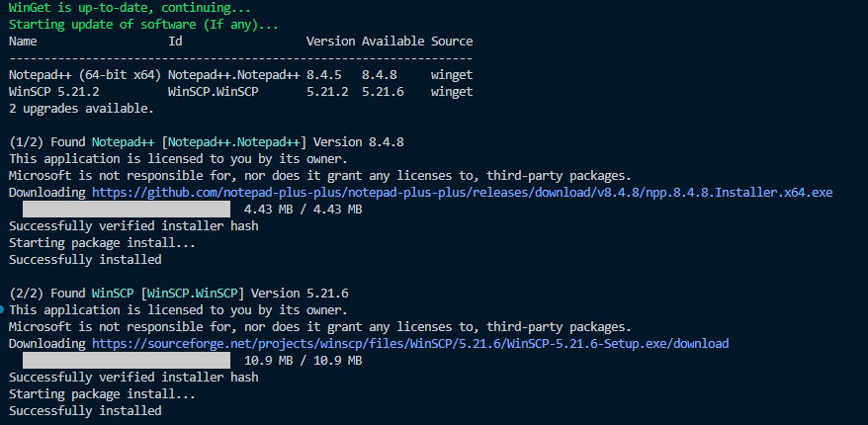The width and height of the screenshot is (868, 425).
Task: Click 'winget' source in Notepad++ row
Action: (x=452, y=75)
